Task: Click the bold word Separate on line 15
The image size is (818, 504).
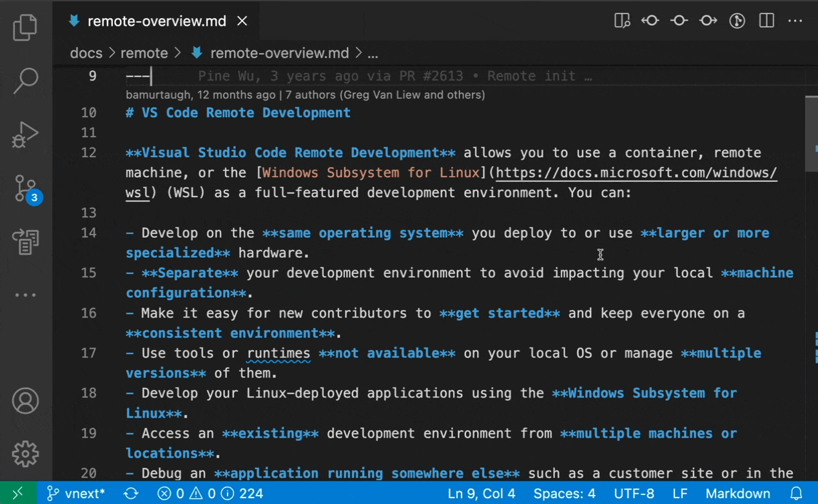Action: point(190,273)
